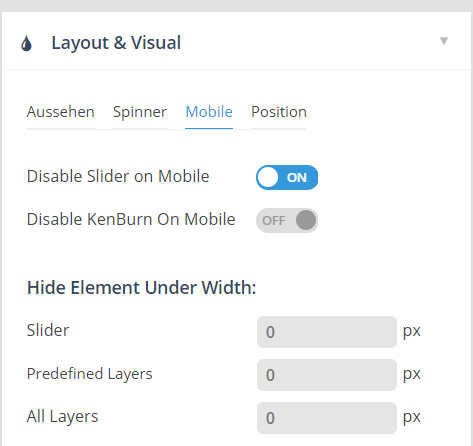Click the Disable Slider on Mobile label
Viewport: 473px width, 446px height.
pos(118,176)
